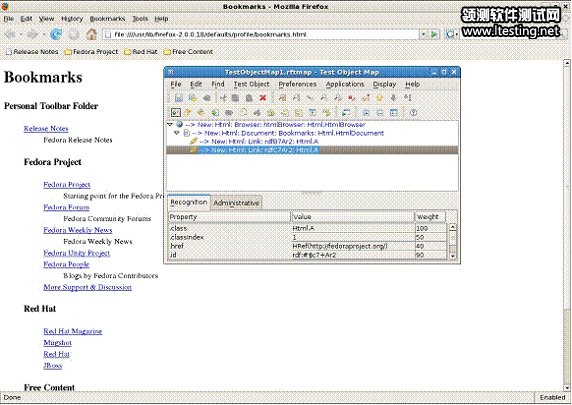Open the Test Object menu
The height and width of the screenshot is (405, 572).
pyautogui.click(x=251, y=84)
